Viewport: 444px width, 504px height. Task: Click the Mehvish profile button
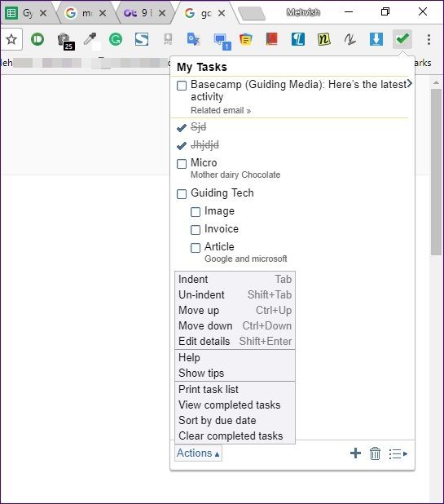(x=303, y=12)
